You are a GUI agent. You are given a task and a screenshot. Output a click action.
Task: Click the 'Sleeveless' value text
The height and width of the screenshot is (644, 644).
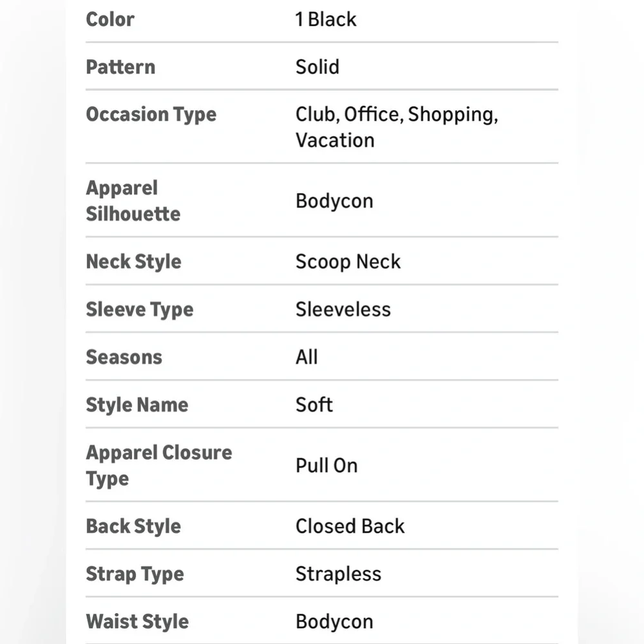(343, 309)
